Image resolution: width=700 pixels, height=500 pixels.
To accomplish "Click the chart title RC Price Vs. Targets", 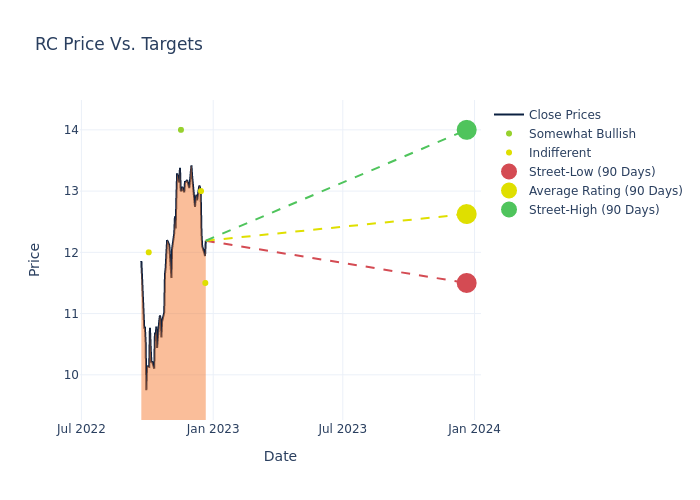I will tap(119, 44).
